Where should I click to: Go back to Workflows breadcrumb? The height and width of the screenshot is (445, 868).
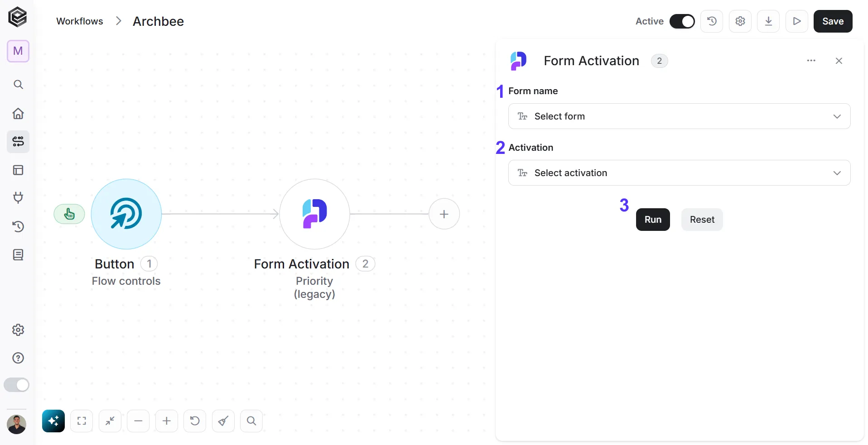pyautogui.click(x=80, y=21)
